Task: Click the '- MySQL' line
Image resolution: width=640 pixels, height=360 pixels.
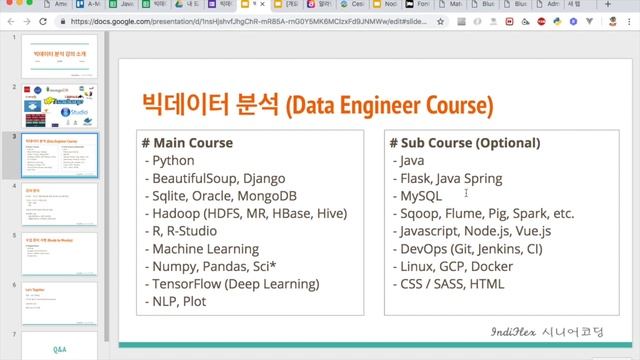Action: [417, 196]
